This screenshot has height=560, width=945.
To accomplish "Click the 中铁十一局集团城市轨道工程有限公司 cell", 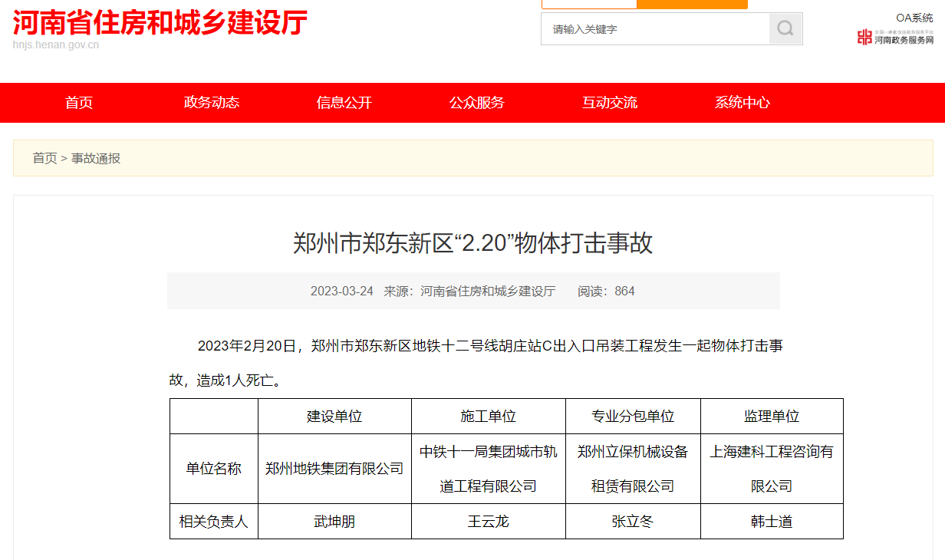I will [x=489, y=469].
